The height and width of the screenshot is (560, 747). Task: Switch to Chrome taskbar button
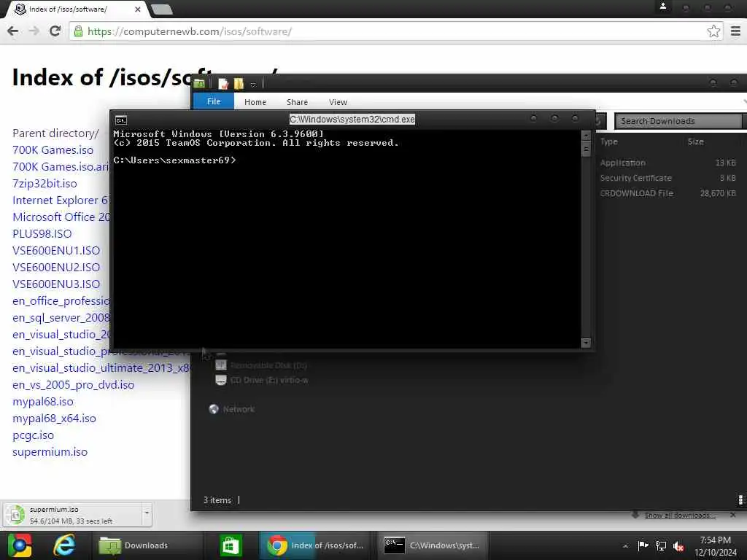pos(315,545)
